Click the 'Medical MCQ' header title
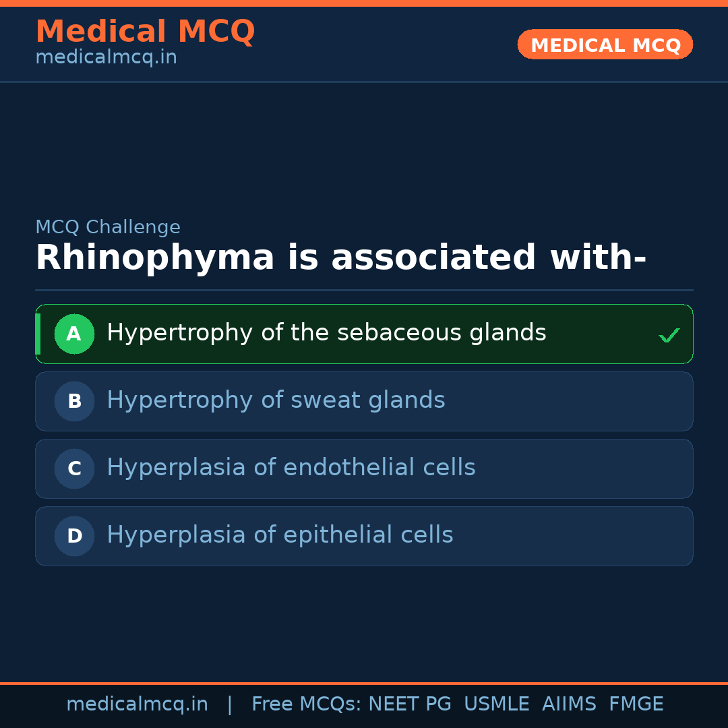This screenshot has width=728, height=728. tap(145, 32)
